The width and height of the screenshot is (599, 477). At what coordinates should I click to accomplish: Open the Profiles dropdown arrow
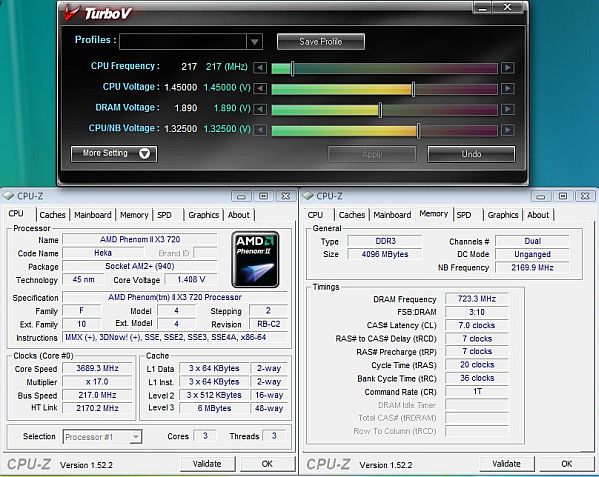pyautogui.click(x=254, y=42)
